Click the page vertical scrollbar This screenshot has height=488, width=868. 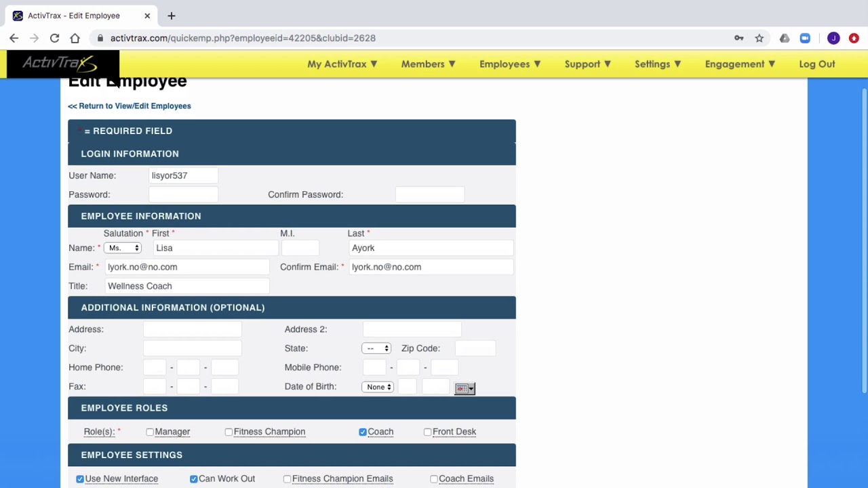(864, 241)
